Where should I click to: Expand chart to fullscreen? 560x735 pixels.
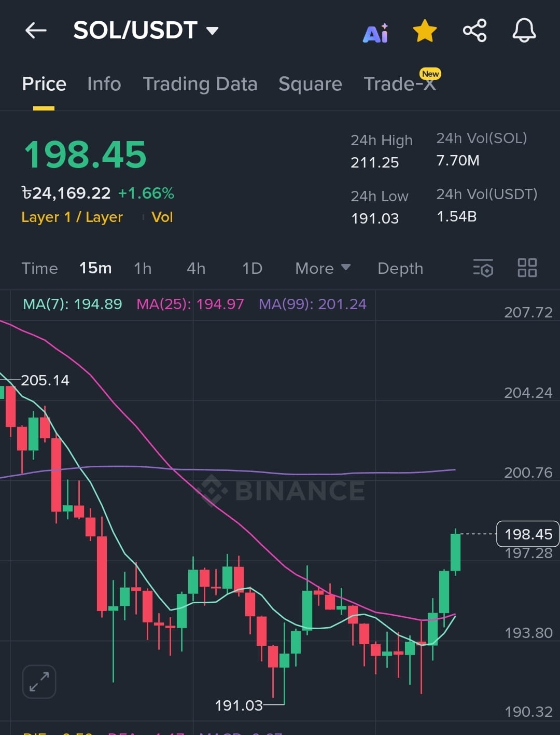[x=39, y=682]
